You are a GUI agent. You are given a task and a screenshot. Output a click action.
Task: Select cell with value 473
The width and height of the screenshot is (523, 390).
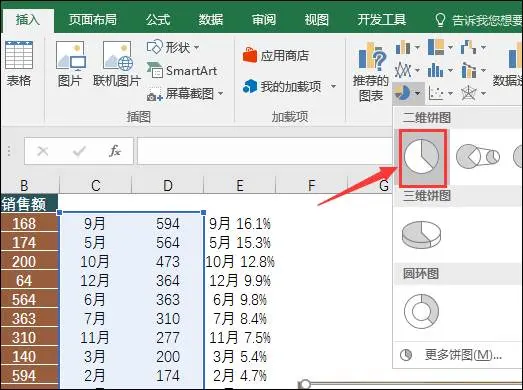tap(167, 262)
